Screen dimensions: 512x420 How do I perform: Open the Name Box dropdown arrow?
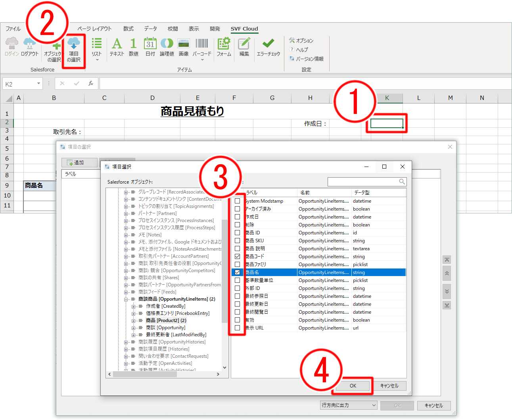pos(38,84)
